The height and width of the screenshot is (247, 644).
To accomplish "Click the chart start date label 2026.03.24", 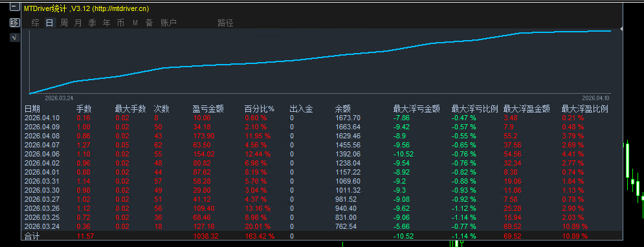I will coord(59,98).
